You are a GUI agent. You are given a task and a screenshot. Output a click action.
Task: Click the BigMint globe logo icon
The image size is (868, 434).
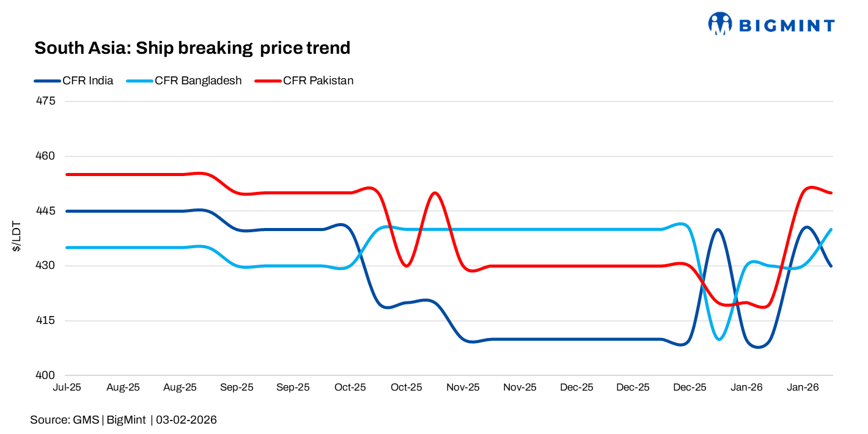(x=720, y=24)
